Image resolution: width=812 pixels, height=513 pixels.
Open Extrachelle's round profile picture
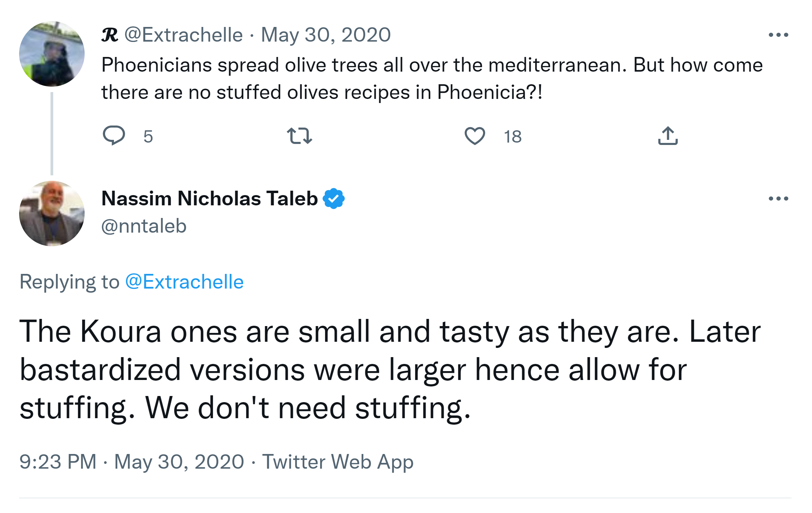tap(52, 54)
